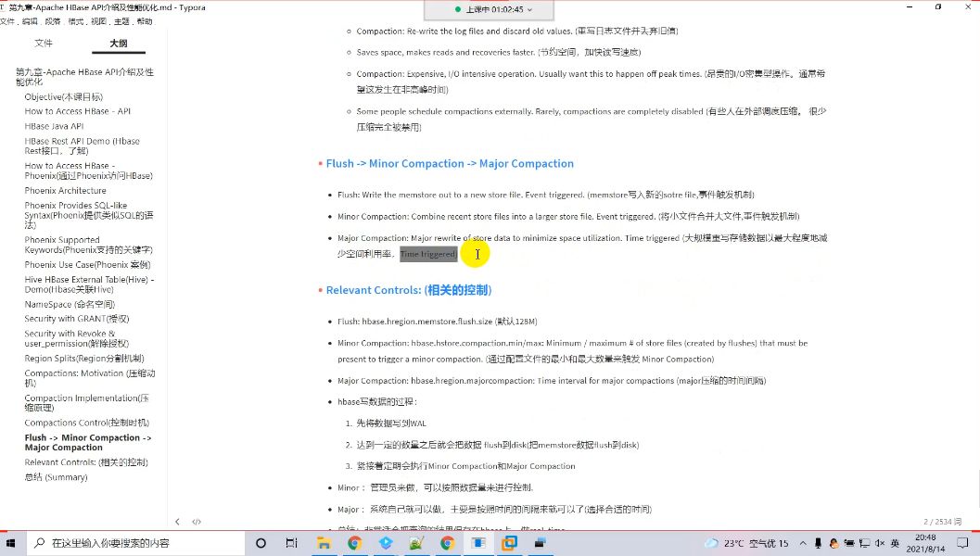This screenshot has height=556, width=980.
Task: Open the 段落 menu
Action: tap(53, 21)
